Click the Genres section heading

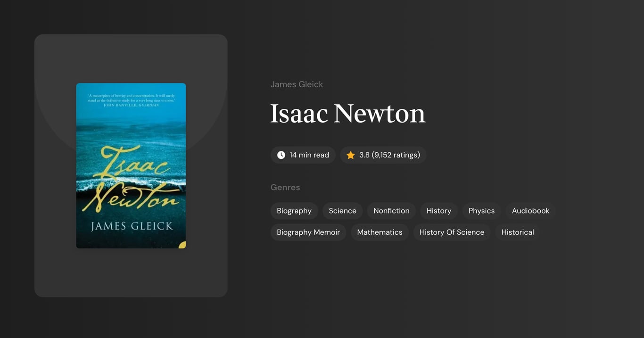coord(285,187)
